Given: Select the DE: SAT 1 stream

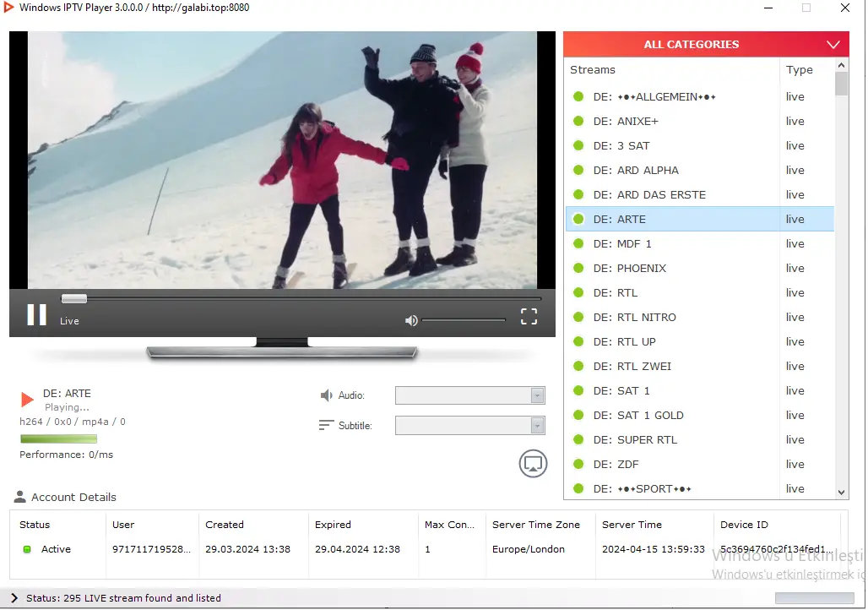Looking at the screenshot, I should [x=700, y=390].
